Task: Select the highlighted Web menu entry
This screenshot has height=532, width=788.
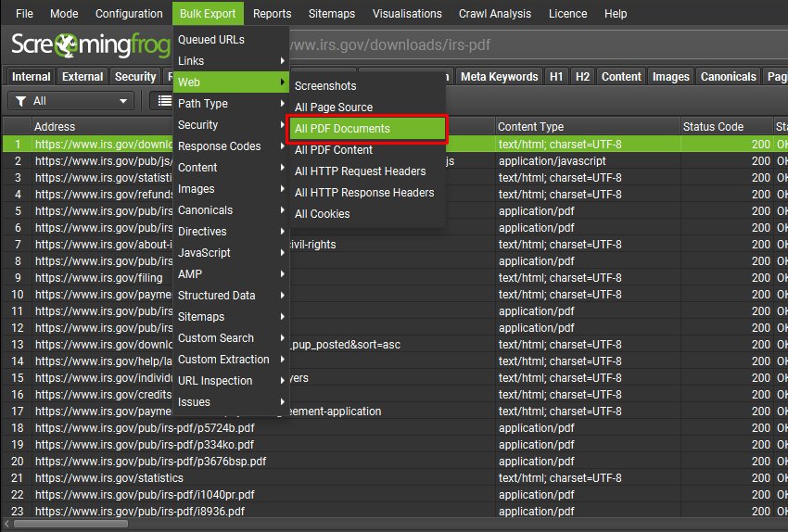Action: [x=231, y=82]
